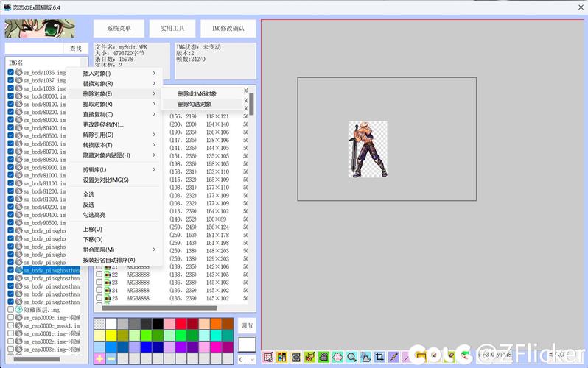
Task: Pick the black color swatch
Action: (x=158, y=324)
